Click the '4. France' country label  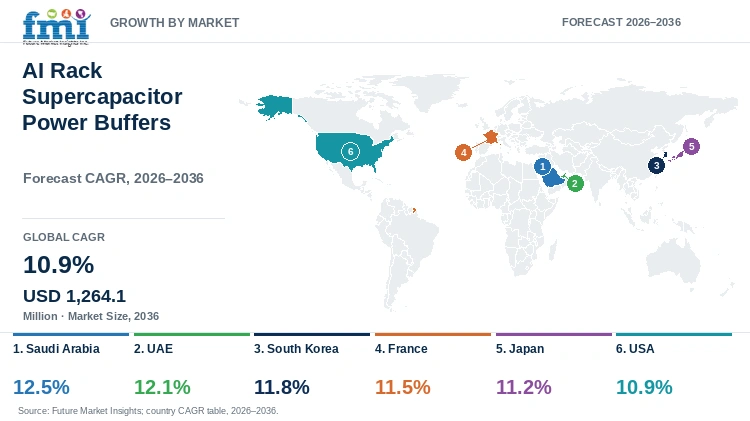pos(401,349)
